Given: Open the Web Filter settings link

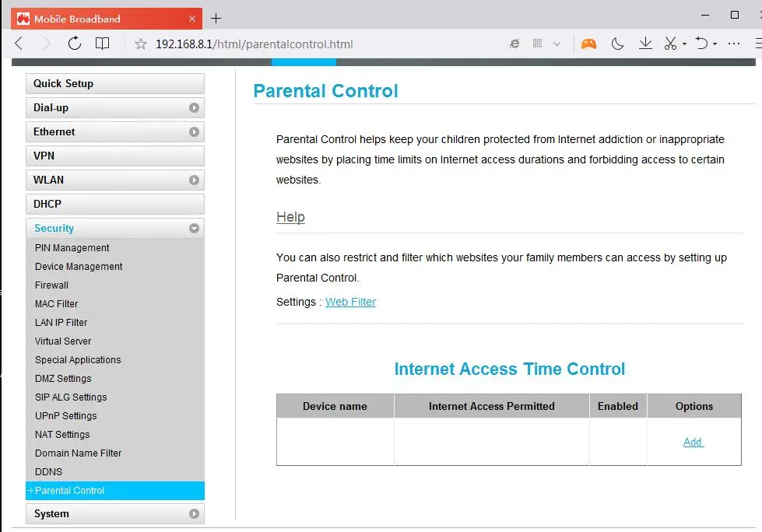Looking at the screenshot, I should (350, 302).
